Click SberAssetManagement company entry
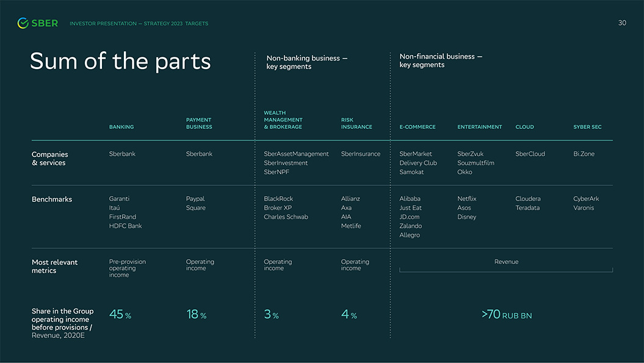 pyautogui.click(x=296, y=154)
